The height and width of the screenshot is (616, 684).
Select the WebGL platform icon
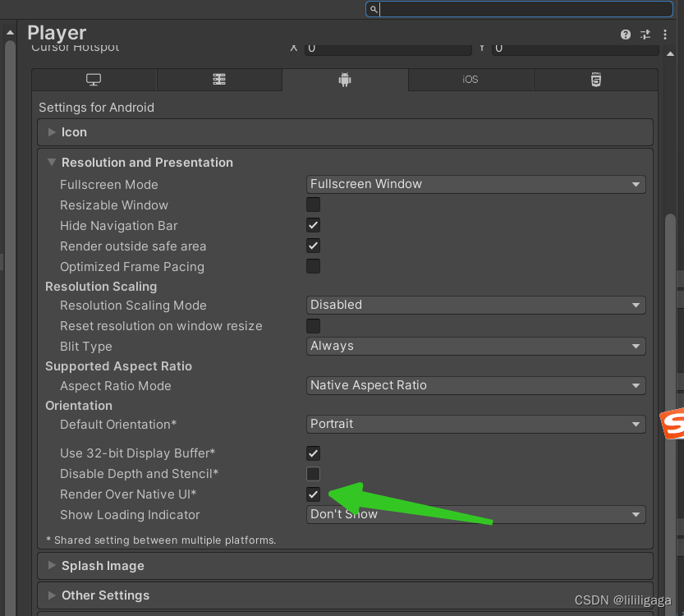pyautogui.click(x=595, y=80)
